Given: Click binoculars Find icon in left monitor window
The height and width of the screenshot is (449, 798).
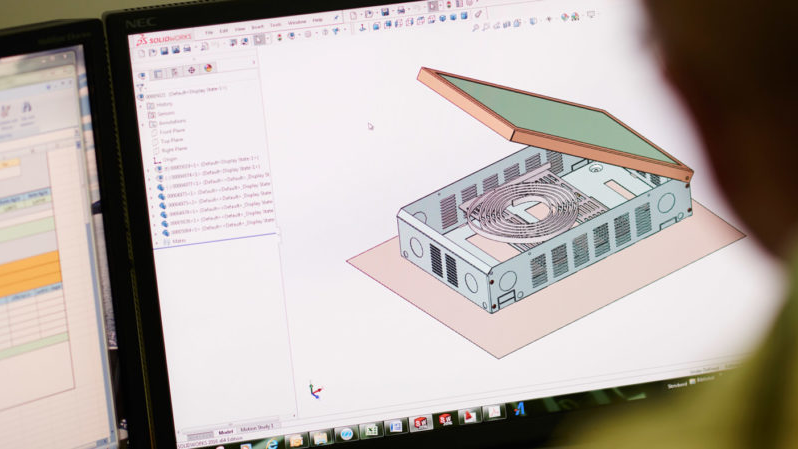Looking at the screenshot, I should pyautogui.click(x=27, y=108).
